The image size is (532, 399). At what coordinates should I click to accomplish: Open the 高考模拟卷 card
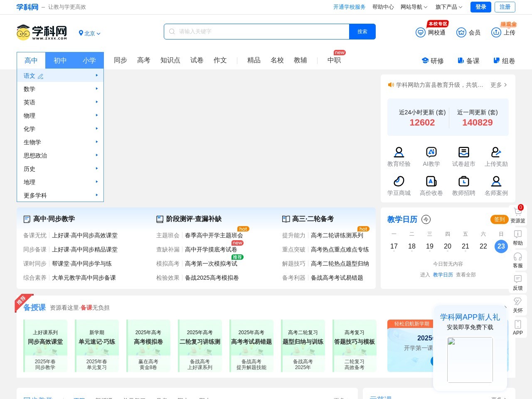[148, 346]
